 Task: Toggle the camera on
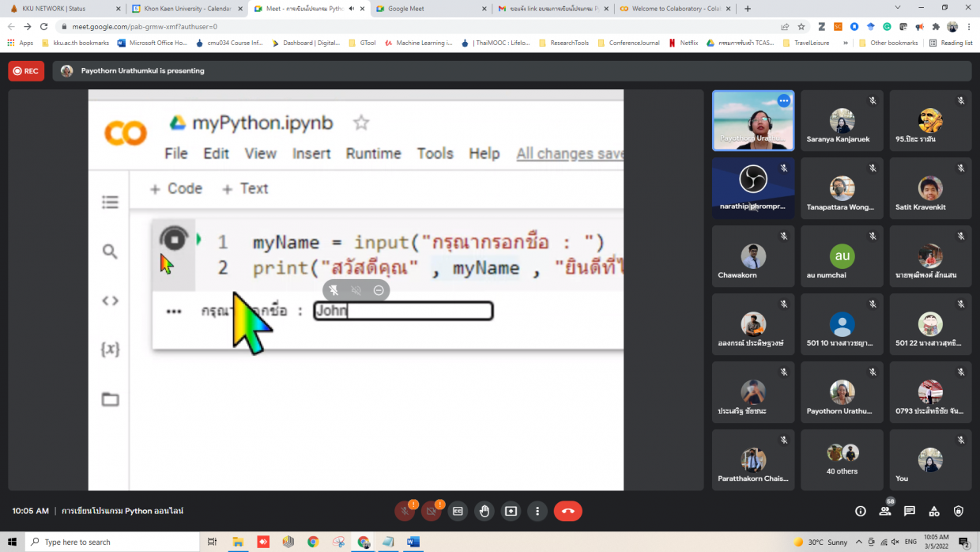click(x=431, y=511)
